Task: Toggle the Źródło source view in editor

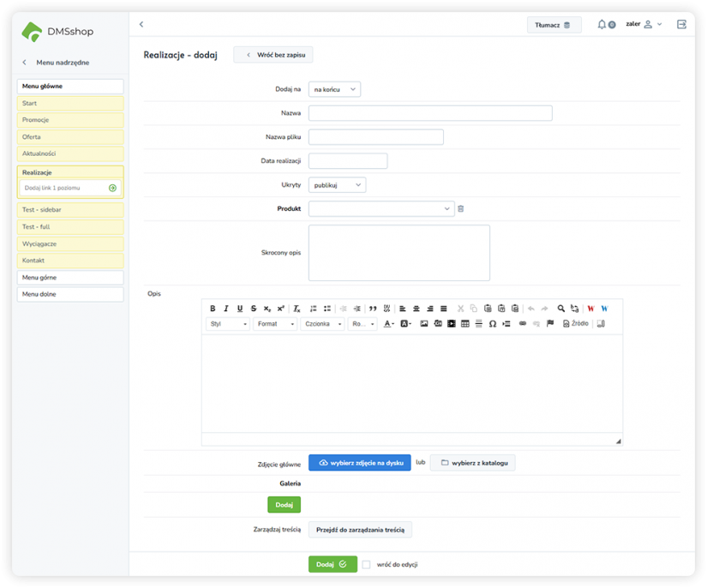Action: 576,324
